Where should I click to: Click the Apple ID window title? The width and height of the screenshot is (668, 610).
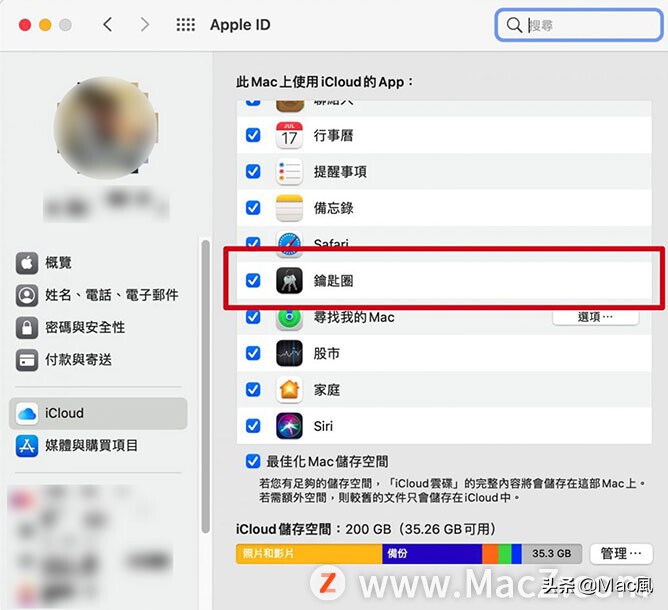[x=240, y=25]
